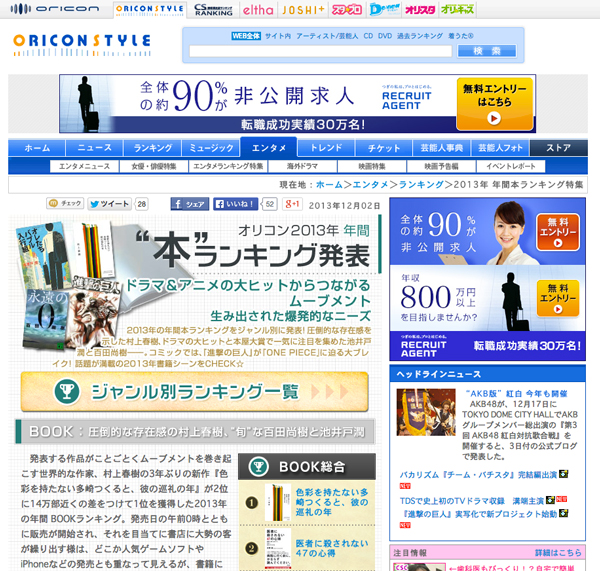The height and width of the screenshot is (571, 600).
Task: Switch to the ミュージック navigation tab
Action: click(212, 148)
